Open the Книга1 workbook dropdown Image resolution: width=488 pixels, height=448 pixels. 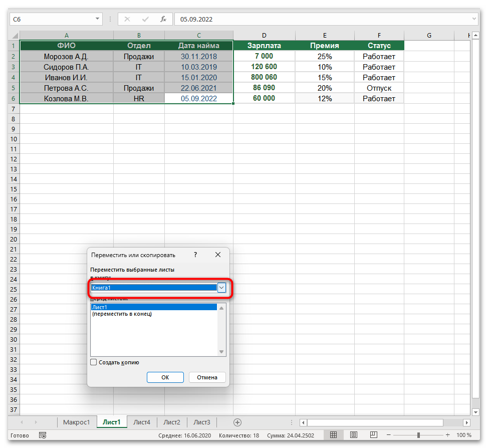221,288
